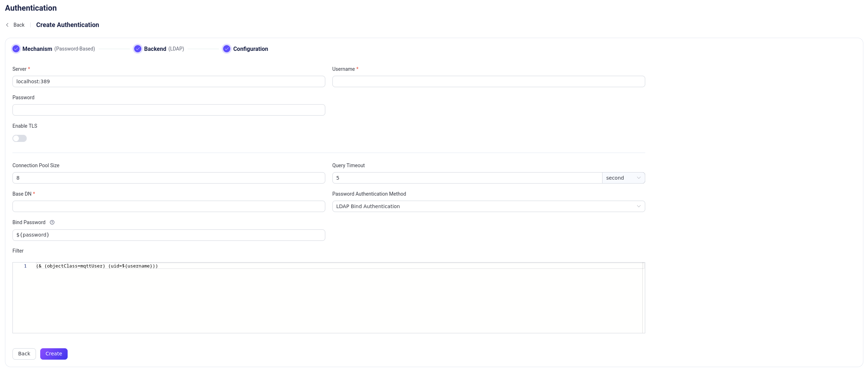Click the Password input field
This screenshot has width=868, height=376.
coord(169,110)
